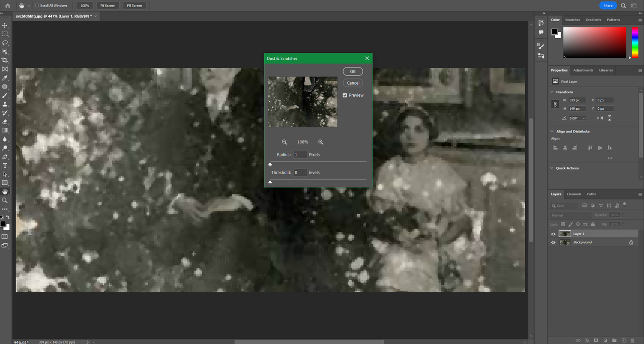Screen dimensions: 644x344
Task: Open the History panel icon
Action: [x=541, y=23]
